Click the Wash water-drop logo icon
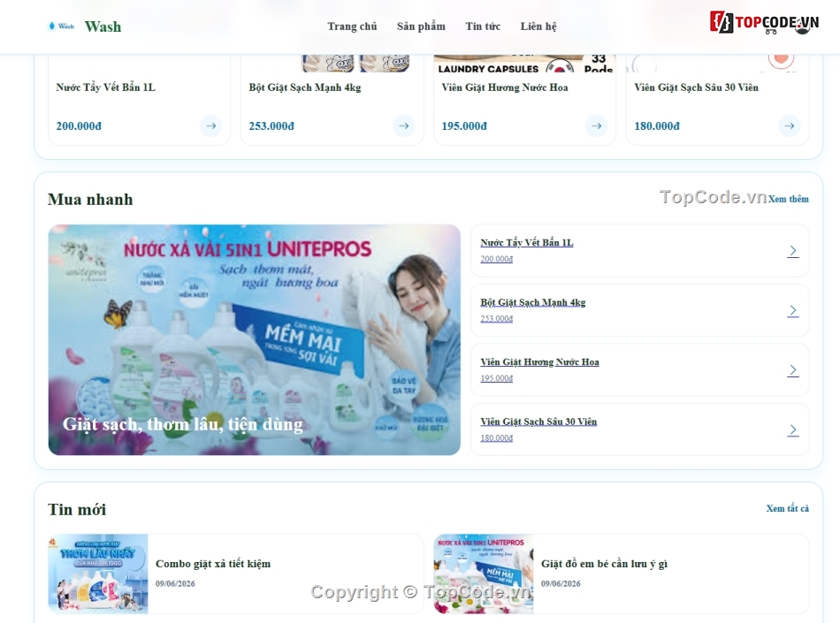This screenshot has height=623, width=840. coord(60,26)
